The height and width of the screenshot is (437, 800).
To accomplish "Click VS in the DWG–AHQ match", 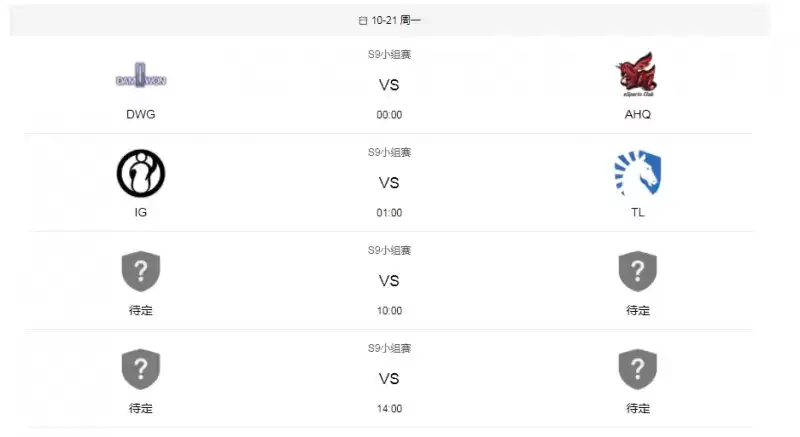I will coord(389,85).
